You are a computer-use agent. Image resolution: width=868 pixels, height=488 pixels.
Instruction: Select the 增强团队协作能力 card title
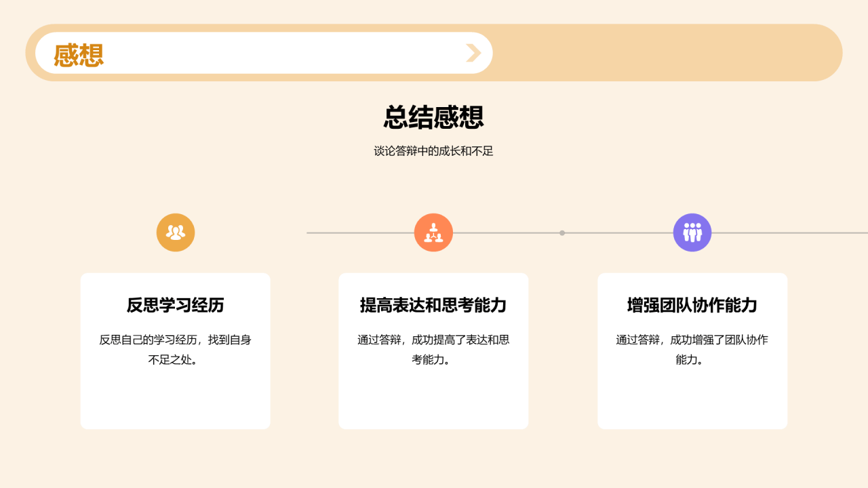click(x=692, y=306)
